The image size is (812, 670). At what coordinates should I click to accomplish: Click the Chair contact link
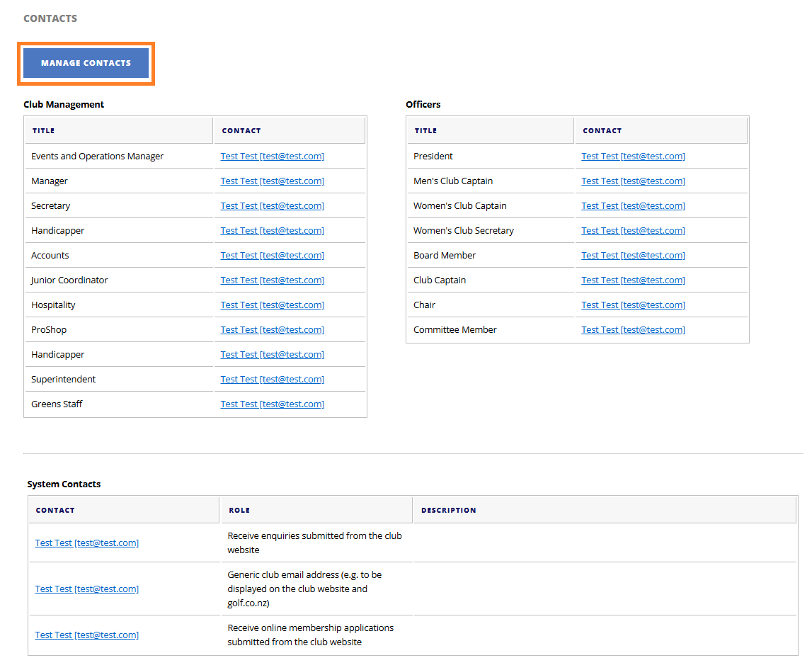coord(633,305)
